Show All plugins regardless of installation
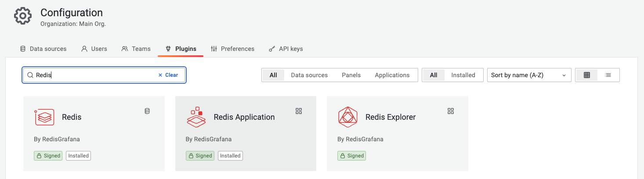 click(x=434, y=75)
